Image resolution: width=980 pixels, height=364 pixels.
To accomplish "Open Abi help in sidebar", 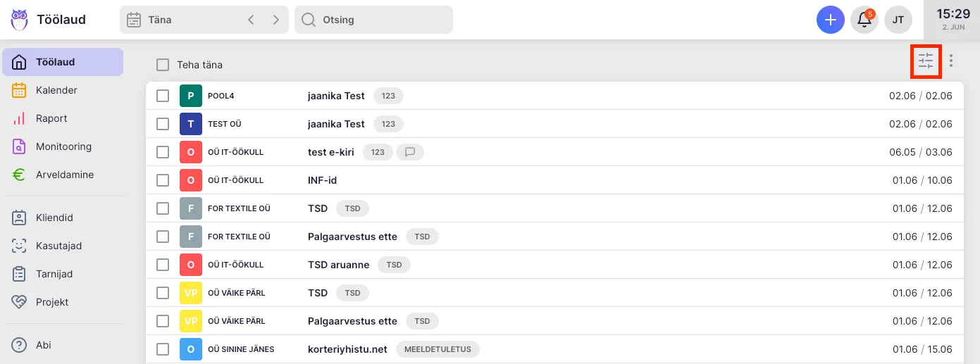I will 44,345.
